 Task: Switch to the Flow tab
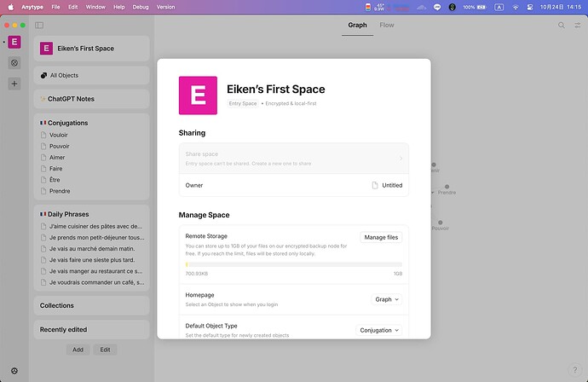tap(387, 25)
